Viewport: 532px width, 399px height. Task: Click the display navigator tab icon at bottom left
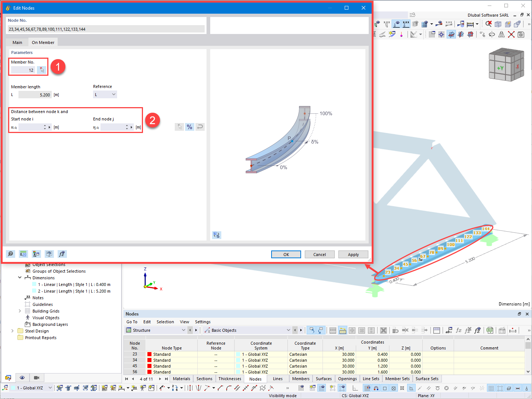(8, 378)
